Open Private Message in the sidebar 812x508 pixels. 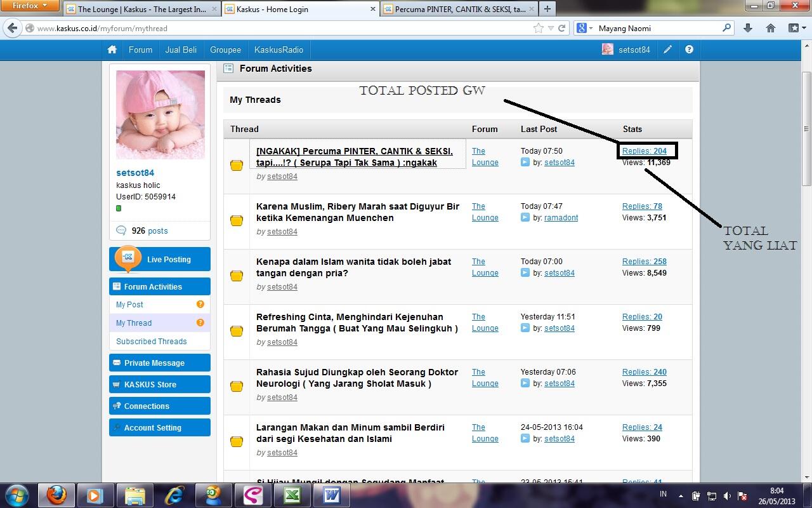[x=160, y=363]
